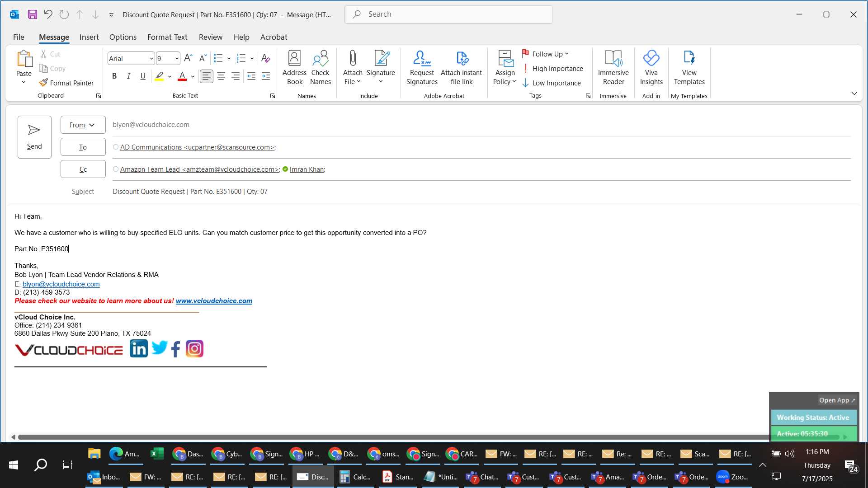Viewport: 868px width, 488px height.
Task: Set Center paragraph alignment
Action: [221, 76]
